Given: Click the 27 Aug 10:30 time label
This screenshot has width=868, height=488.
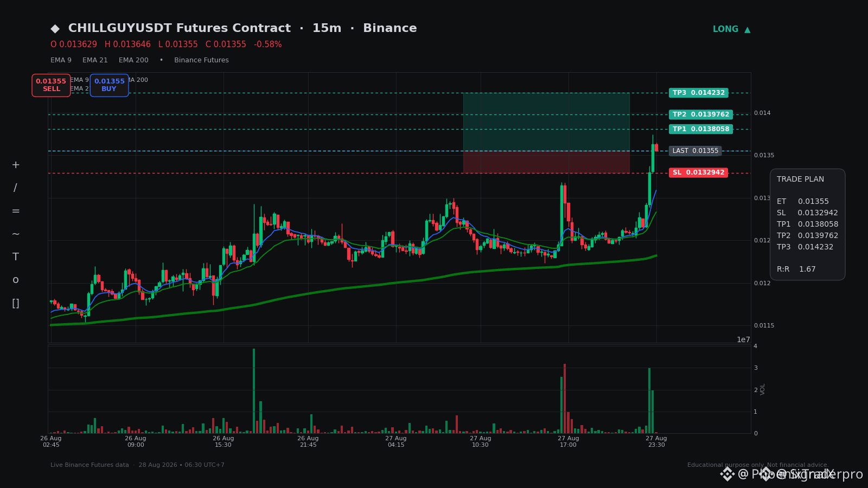Looking at the screenshot, I should [x=481, y=441].
